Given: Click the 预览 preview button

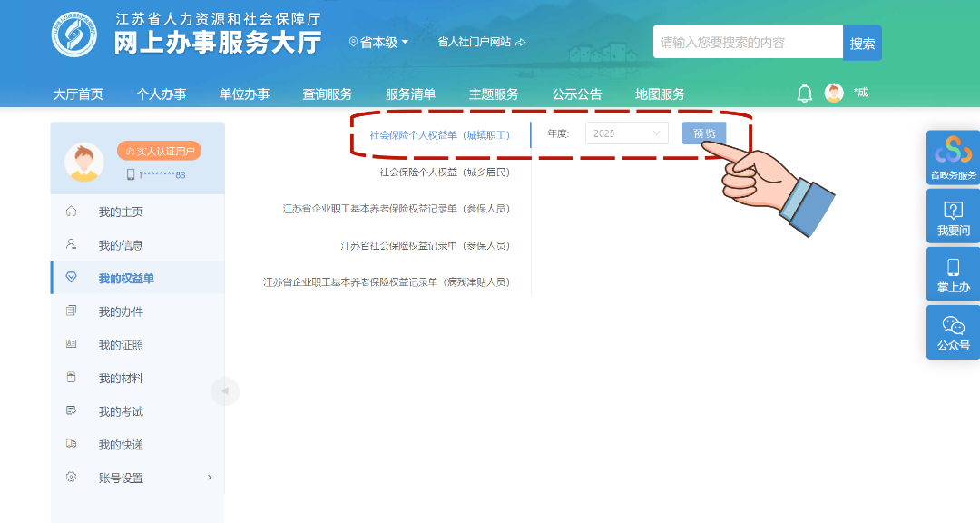Looking at the screenshot, I should pyautogui.click(x=706, y=133).
